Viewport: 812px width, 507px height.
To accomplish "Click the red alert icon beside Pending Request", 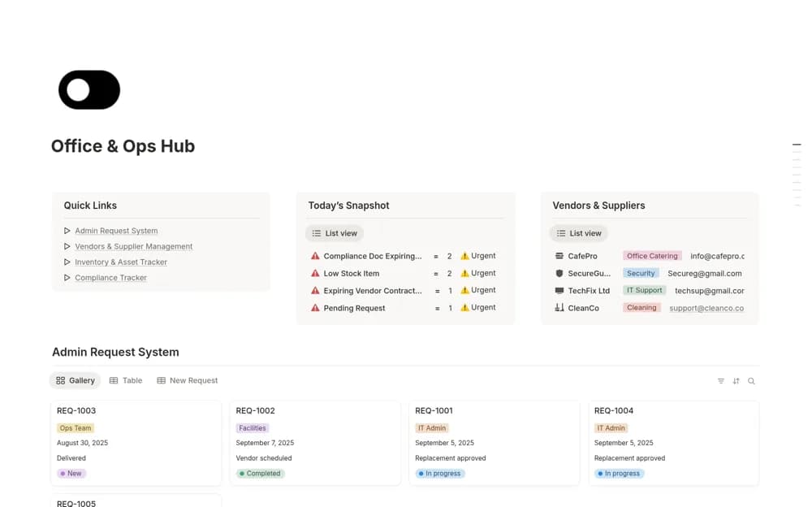I will 315,308.
